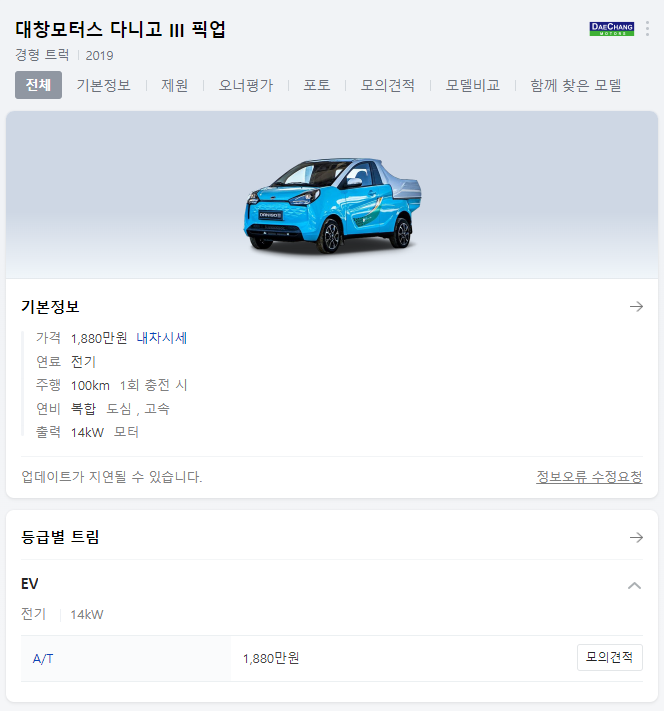Go to the 모의견적 tab
Viewport: 664px width, 711px height.
pos(388,85)
